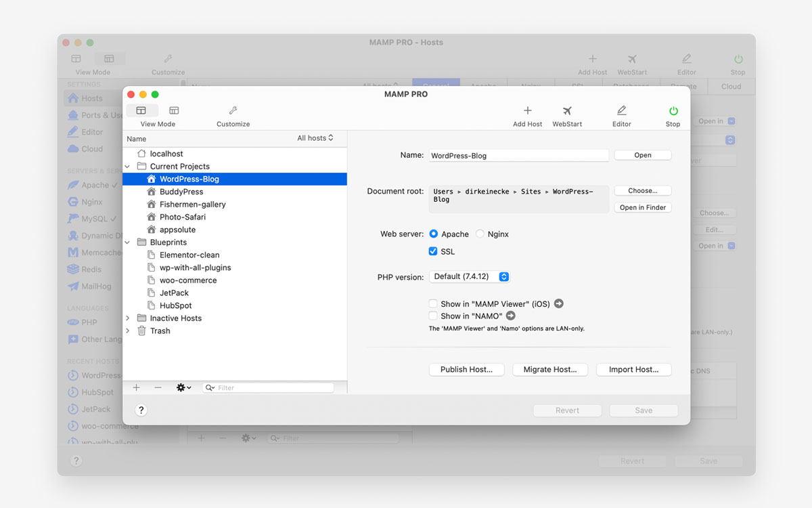Screen dimensions: 812x508
Task: Click the minus button below host list
Action: pos(158,387)
